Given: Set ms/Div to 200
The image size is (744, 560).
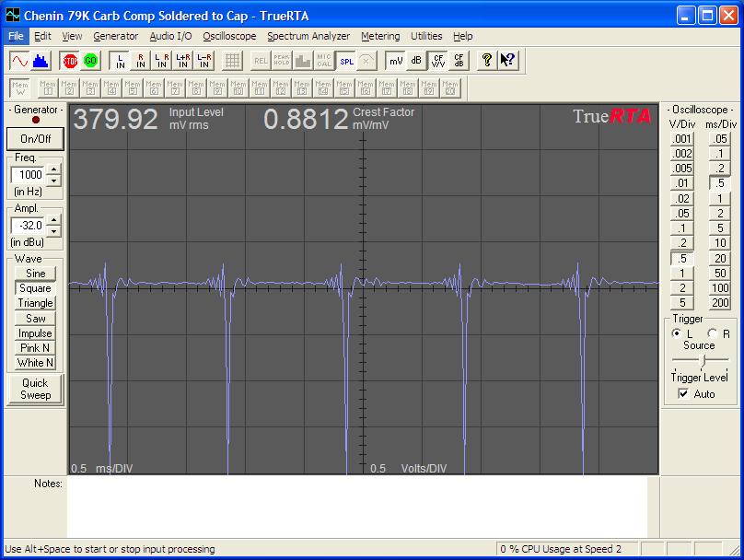Looking at the screenshot, I should point(720,302).
